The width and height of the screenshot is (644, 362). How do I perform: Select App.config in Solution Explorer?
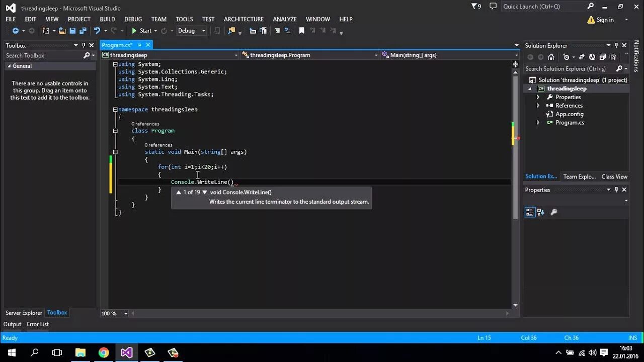coord(569,114)
